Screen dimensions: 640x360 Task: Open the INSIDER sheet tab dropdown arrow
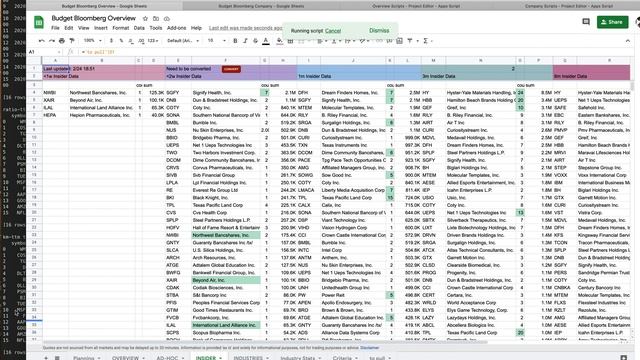(x=221, y=358)
